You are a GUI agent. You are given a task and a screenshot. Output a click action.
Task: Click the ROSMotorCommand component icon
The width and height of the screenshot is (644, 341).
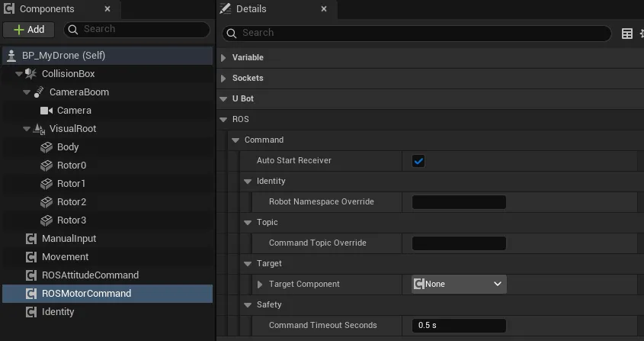tap(31, 294)
